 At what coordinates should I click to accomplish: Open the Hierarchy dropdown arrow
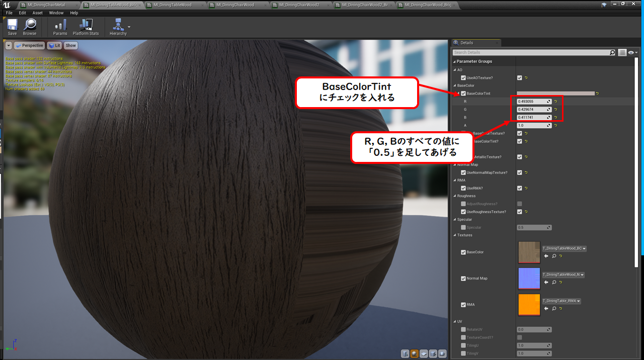click(x=129, y=27)
